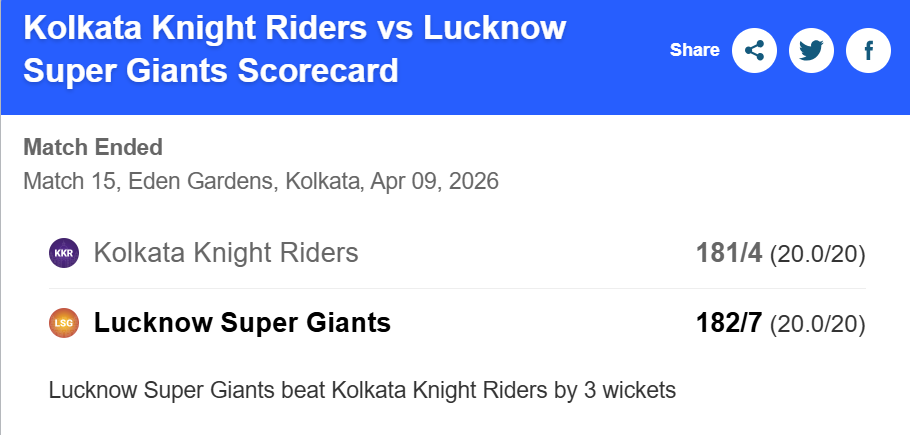910x435 pixels.
Task: Click the Scorecard page title heading
Action: 294,49
